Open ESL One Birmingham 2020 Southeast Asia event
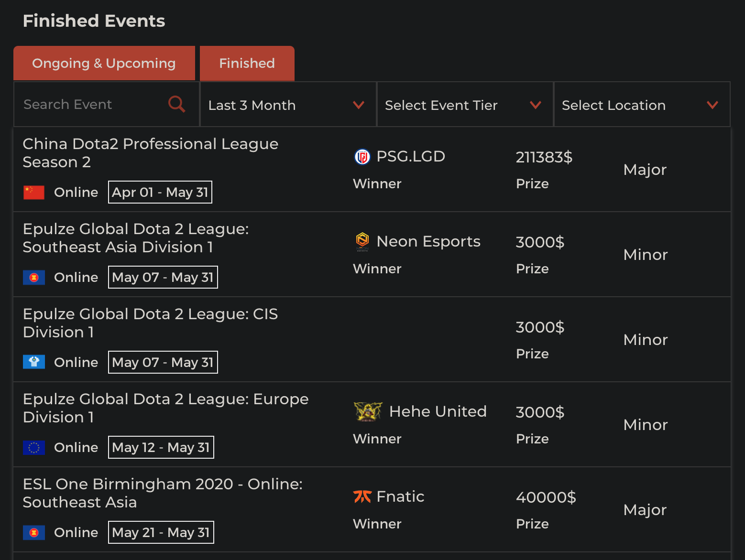Image resolution: width=745 pixels, height=560 pixels. pyautogui.click(x=163, y=493)
